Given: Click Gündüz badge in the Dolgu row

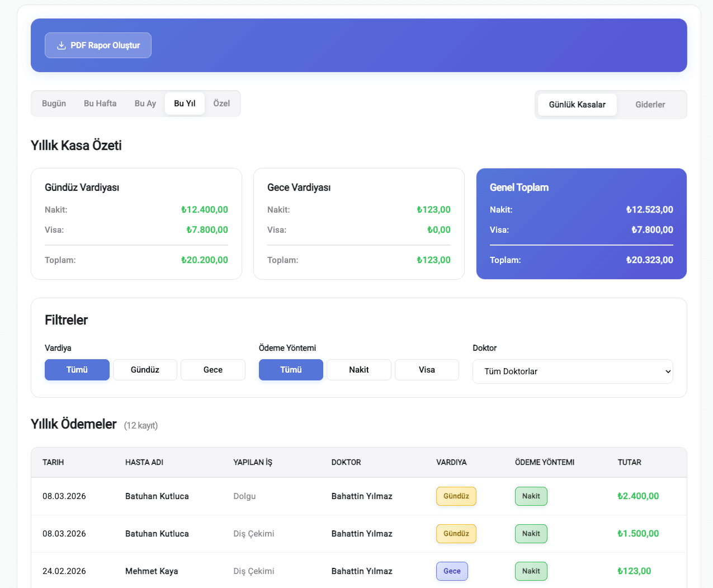Looking at the screenshot, I should [x=456, y=496].
